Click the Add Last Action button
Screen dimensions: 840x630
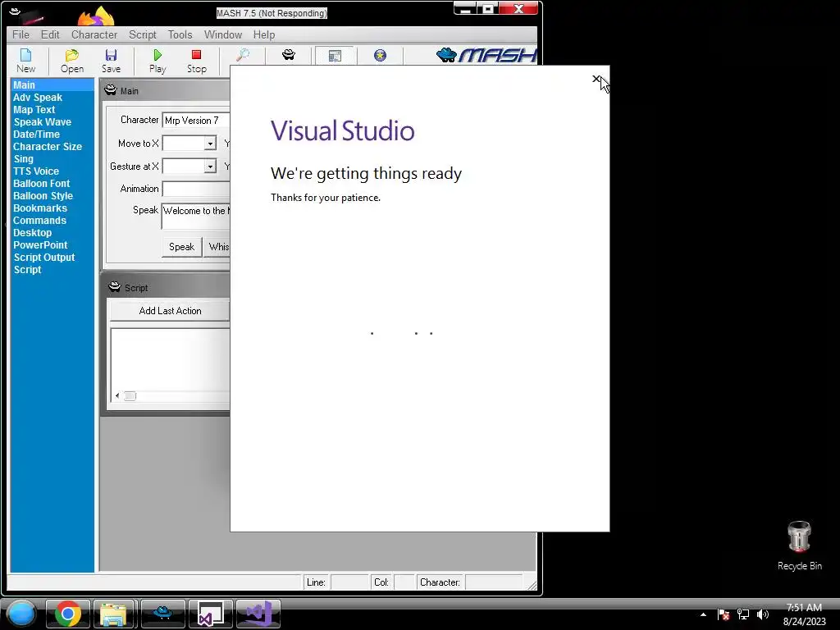coord(170,311)
